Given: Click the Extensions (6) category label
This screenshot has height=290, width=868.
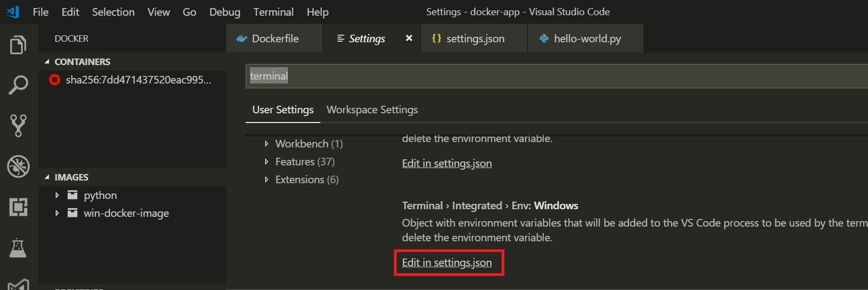Looking at the screenshot, I should [x=307, y=179].
